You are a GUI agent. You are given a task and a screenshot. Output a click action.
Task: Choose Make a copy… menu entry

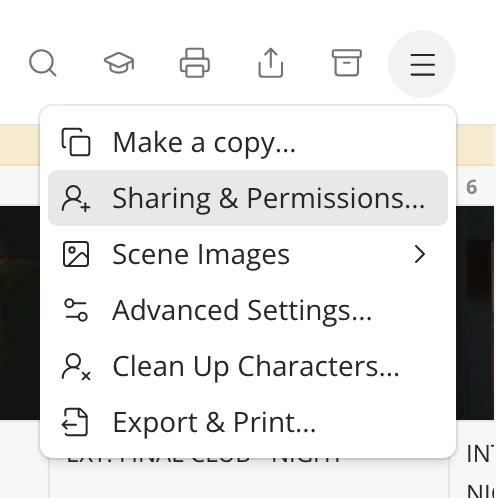[248, 142]
